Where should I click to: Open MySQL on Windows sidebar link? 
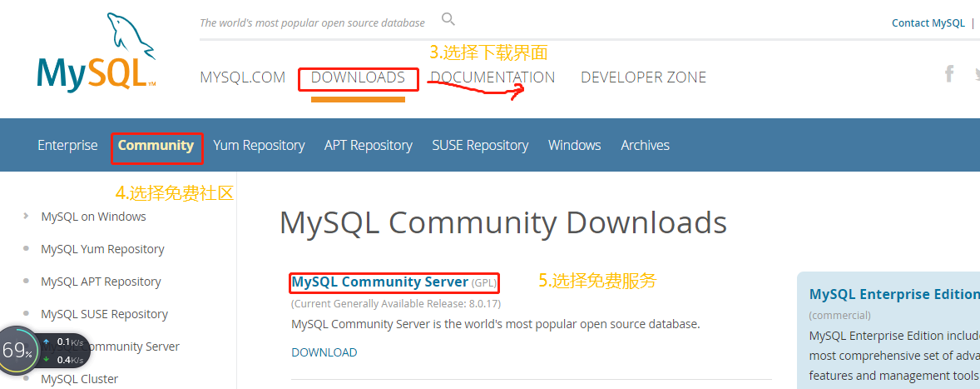(x=94, y=217)
